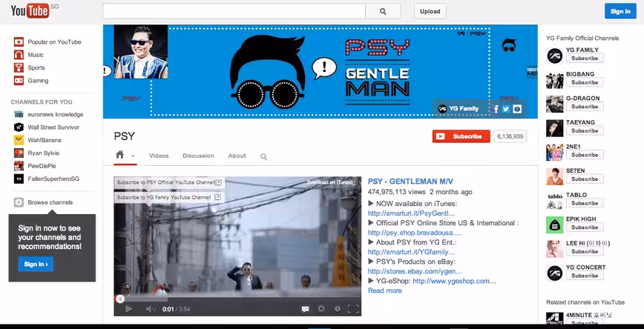644x329 pixels.
Task: Subscribe to SE7EN channel
Action: point(585,179)
